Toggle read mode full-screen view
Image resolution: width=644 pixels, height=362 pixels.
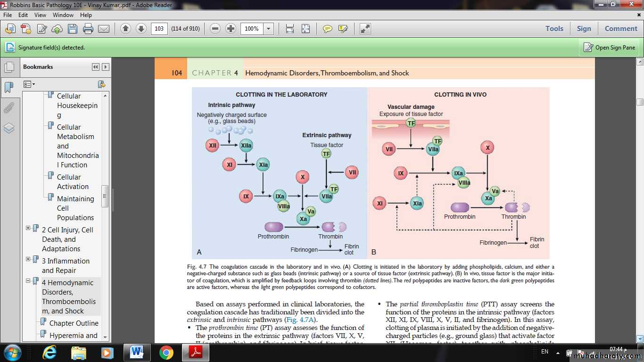pos(365,29)
